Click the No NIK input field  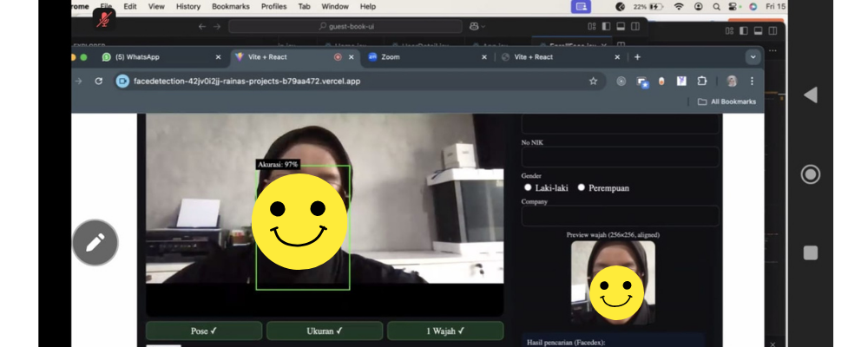click(x=620, y=157)
